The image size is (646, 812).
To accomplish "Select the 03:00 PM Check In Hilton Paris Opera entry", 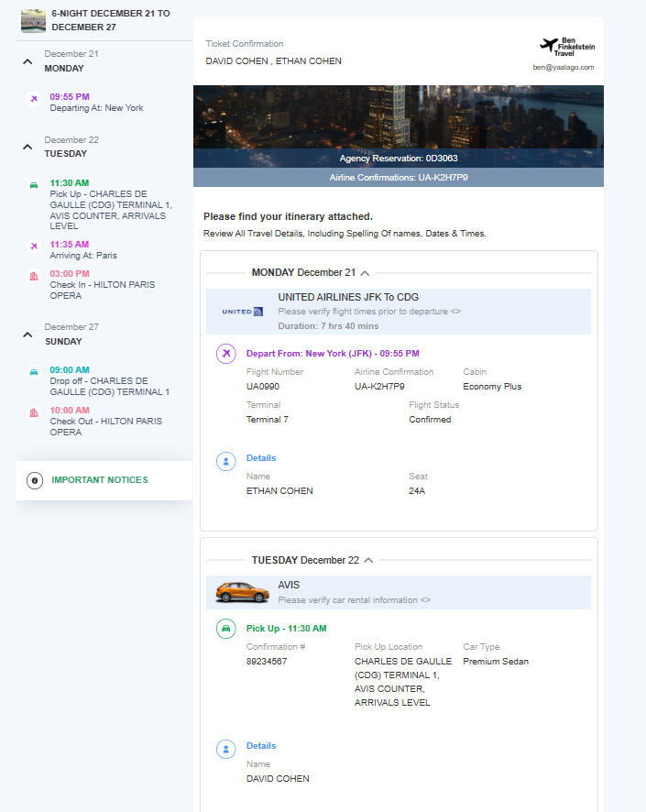I will click(103, 284).
